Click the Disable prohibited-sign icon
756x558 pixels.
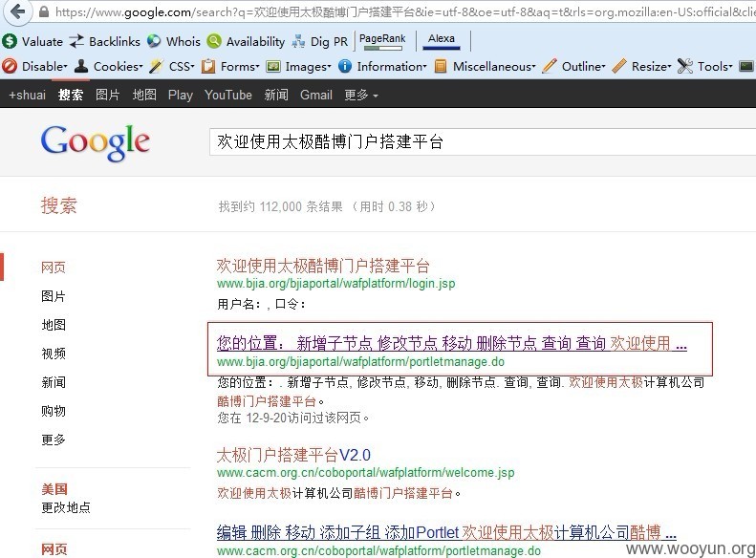tap(10, 66)
